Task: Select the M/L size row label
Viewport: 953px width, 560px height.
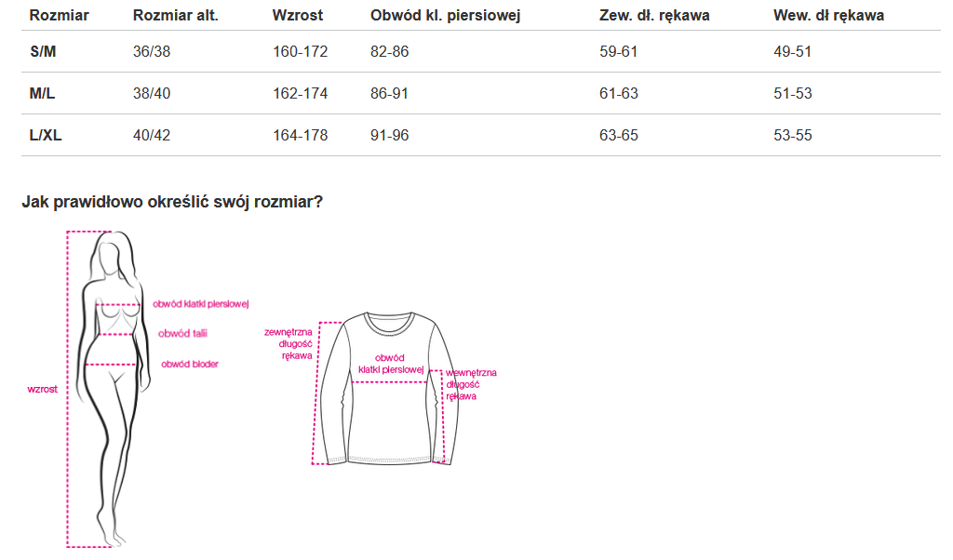Action: pos(43,94)
